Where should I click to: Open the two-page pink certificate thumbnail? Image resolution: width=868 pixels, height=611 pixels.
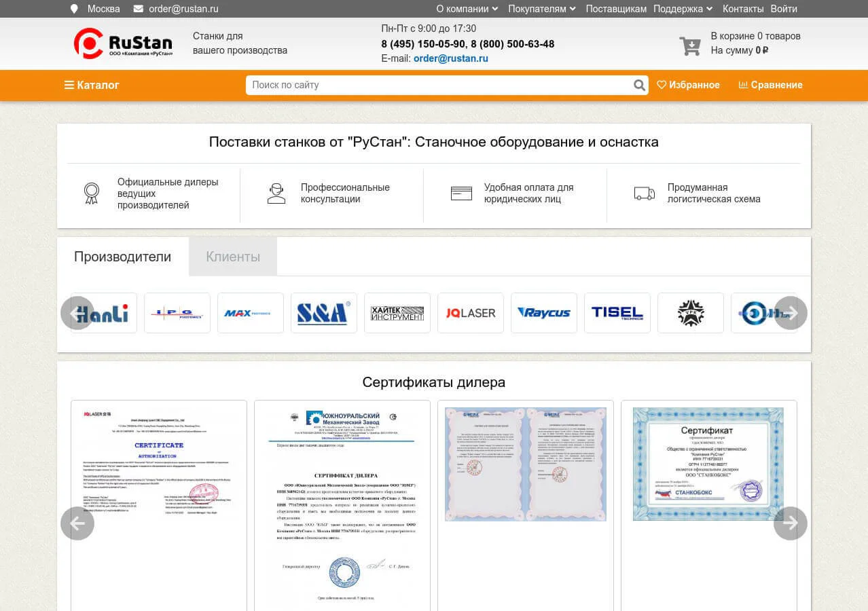click(x=526, y=464)
